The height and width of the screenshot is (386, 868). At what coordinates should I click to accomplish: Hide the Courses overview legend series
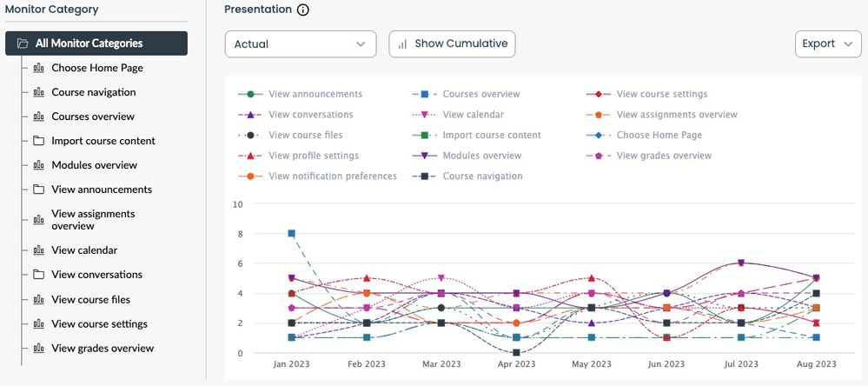(x=480, y=94)
